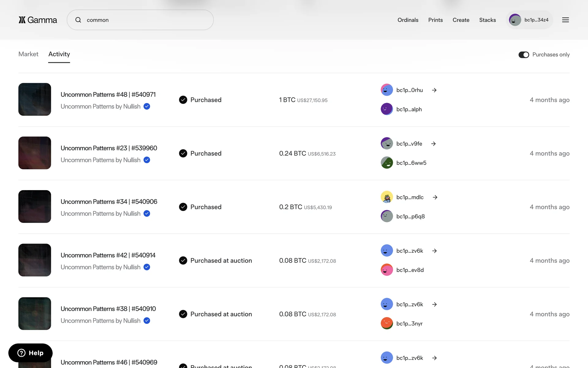Open the Uncommon Patterns #34 thumbnail

click(35, 206)
